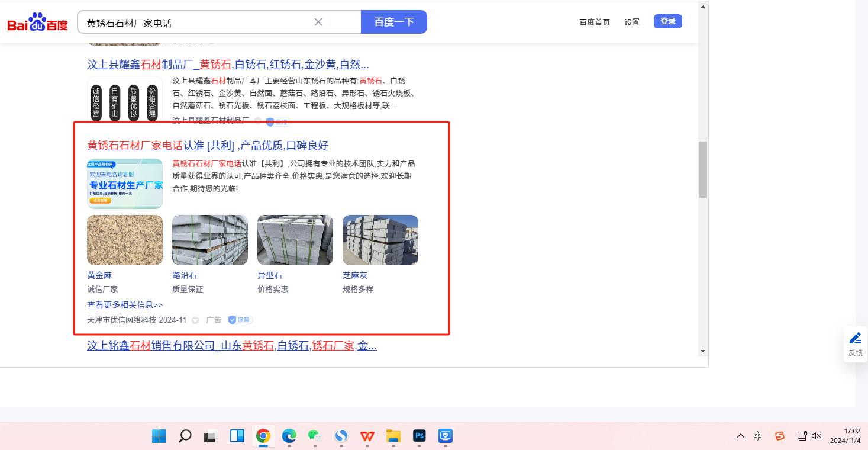
Task: Open Task View on the taskbar
Action: [x=211, y=436]
